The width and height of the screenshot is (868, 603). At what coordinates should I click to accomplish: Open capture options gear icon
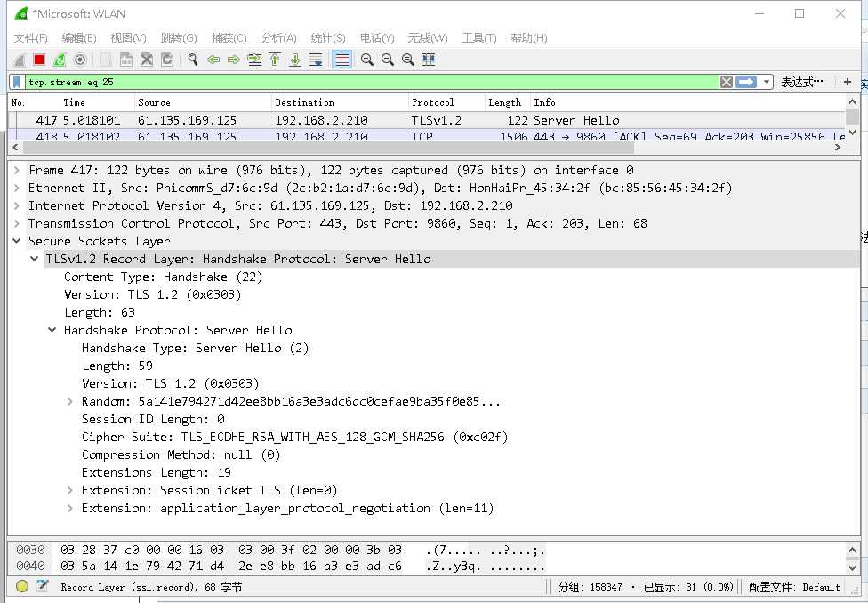(x=80, y=60)
